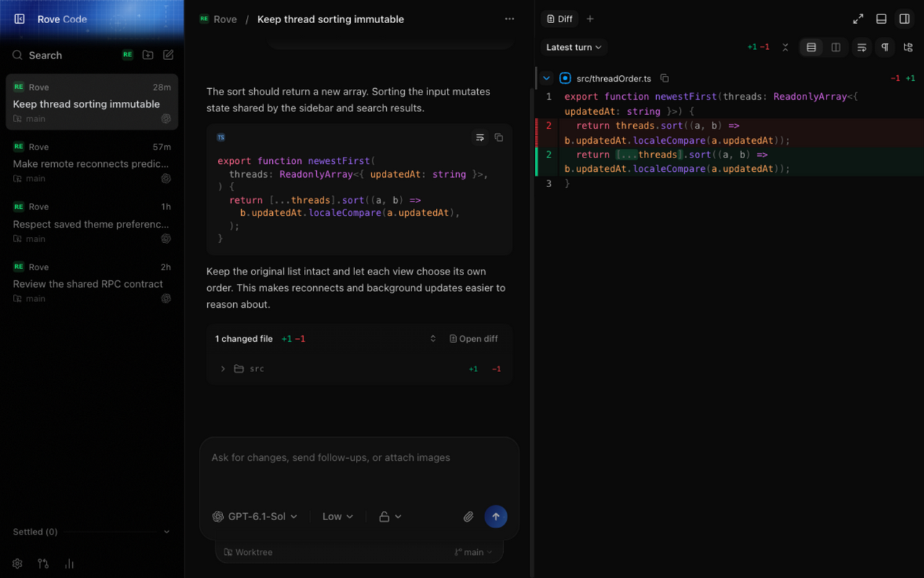Viewport: 924px width, 578px height.
Task: Open the Review the shared RPC contract thread
Action: (92, 284)
